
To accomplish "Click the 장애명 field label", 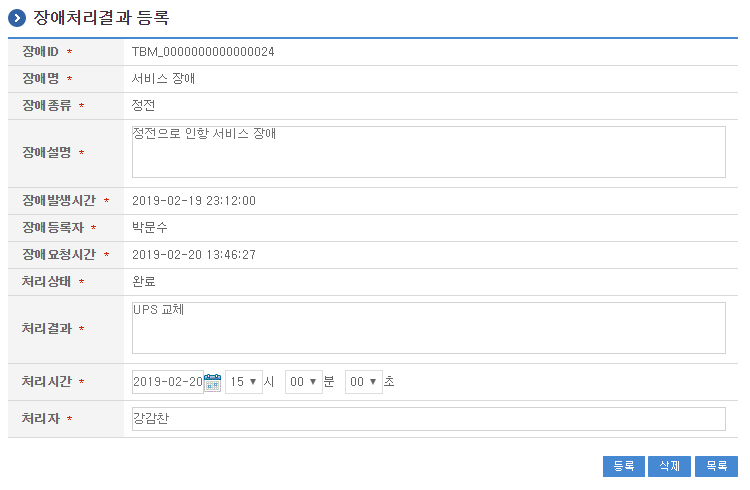I will click(42, 78).
